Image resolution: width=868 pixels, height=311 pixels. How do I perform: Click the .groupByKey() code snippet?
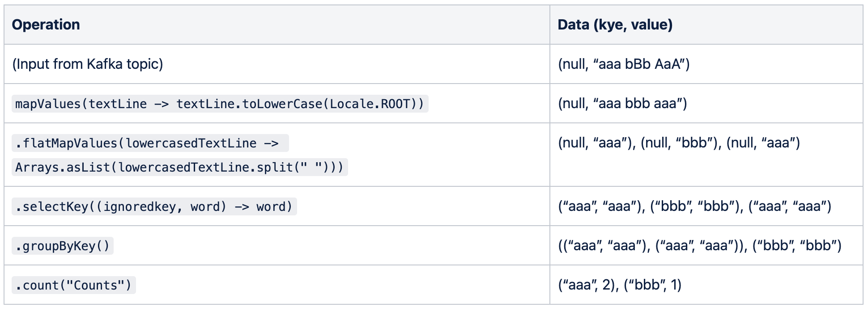click(62, 246)
